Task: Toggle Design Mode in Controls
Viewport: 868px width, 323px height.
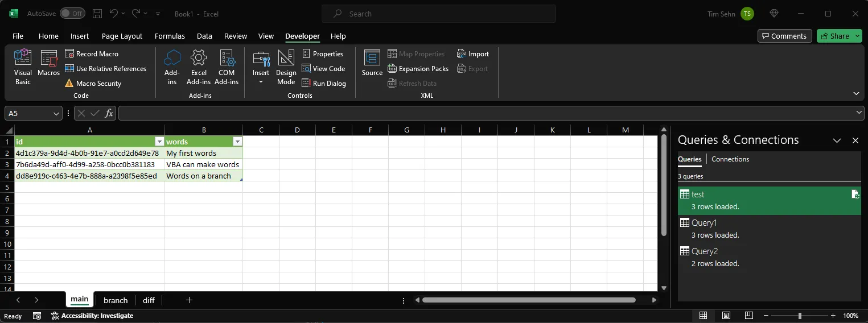Action: 286,67
